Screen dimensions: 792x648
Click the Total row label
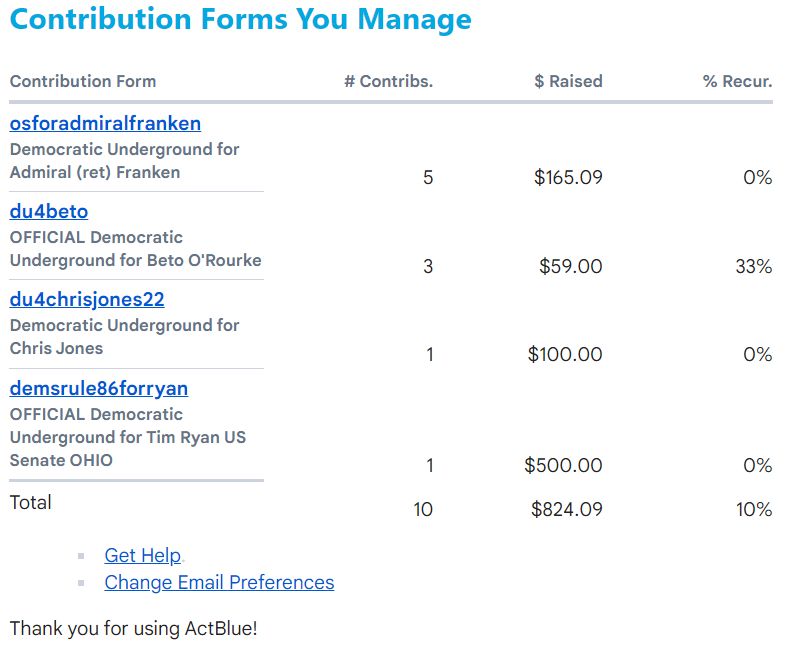click(x=31, y=503)
